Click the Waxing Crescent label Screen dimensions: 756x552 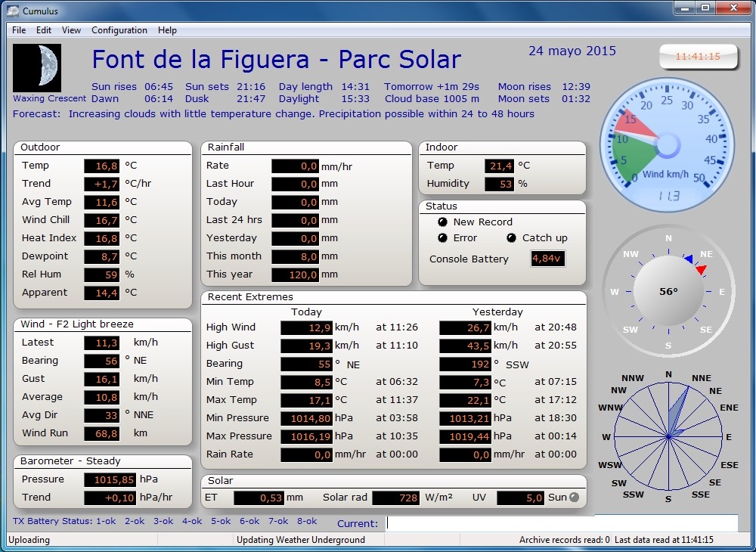tap(50, 98)
